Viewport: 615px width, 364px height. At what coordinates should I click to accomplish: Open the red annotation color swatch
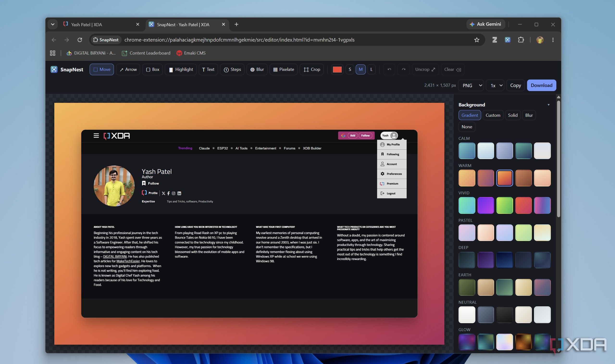click(337, 69)
